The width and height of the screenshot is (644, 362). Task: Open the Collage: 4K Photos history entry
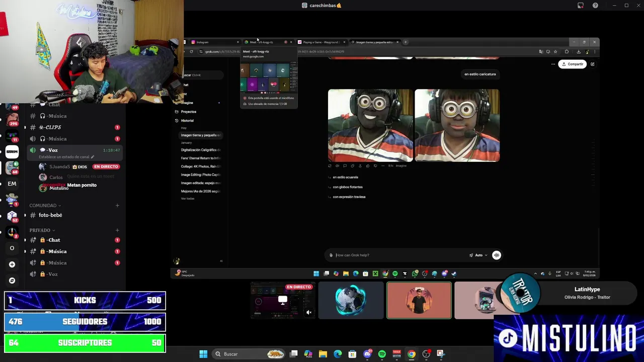[201, 166]
